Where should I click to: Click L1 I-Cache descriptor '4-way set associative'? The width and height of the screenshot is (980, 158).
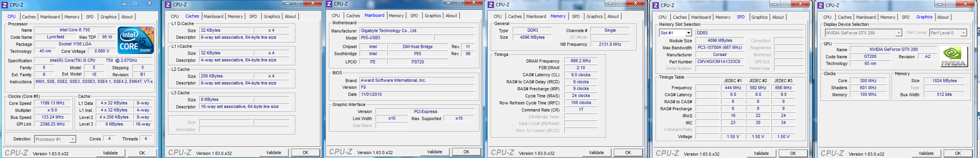click(x=244, y=60)
